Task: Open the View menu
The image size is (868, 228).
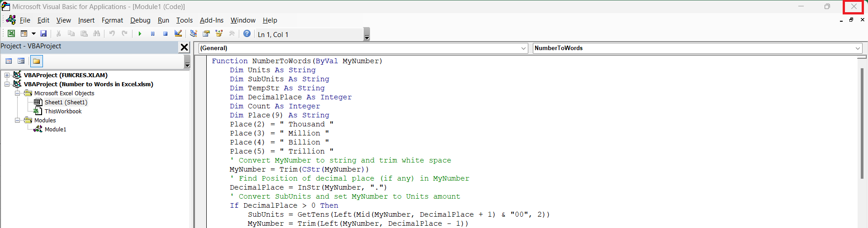Action: [63, 20]
